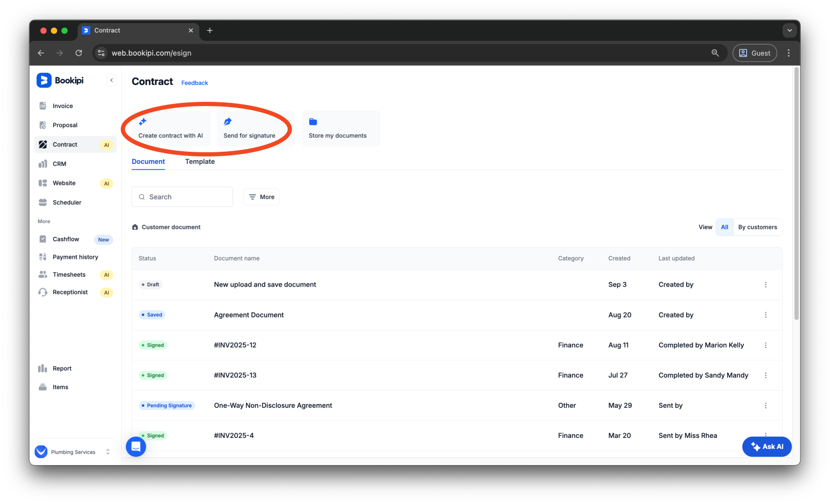Image resolution: width=830 pixels, height=504 pixels.
Task: Click the page vertical scrollbar
Action: (x=796, y=194)
